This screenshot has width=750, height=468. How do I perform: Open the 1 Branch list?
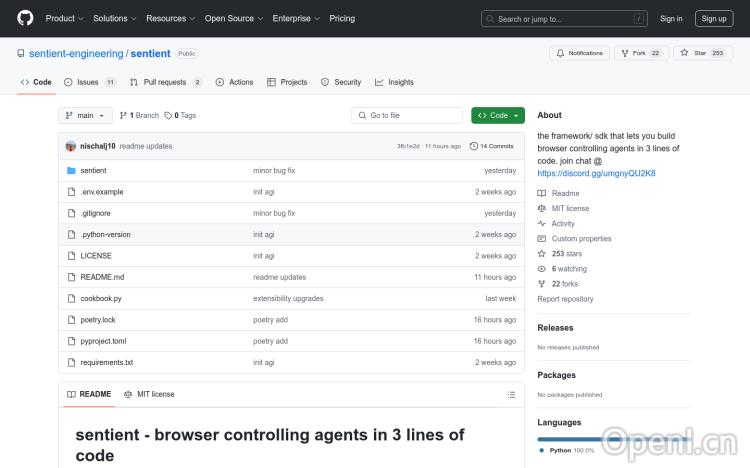(x=140, y=116)
